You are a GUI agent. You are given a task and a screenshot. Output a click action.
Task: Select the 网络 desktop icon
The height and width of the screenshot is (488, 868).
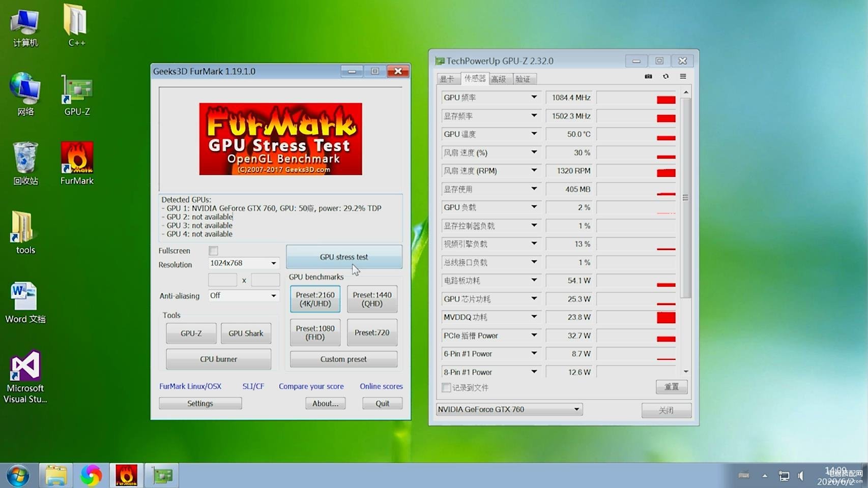click(25, 95)
